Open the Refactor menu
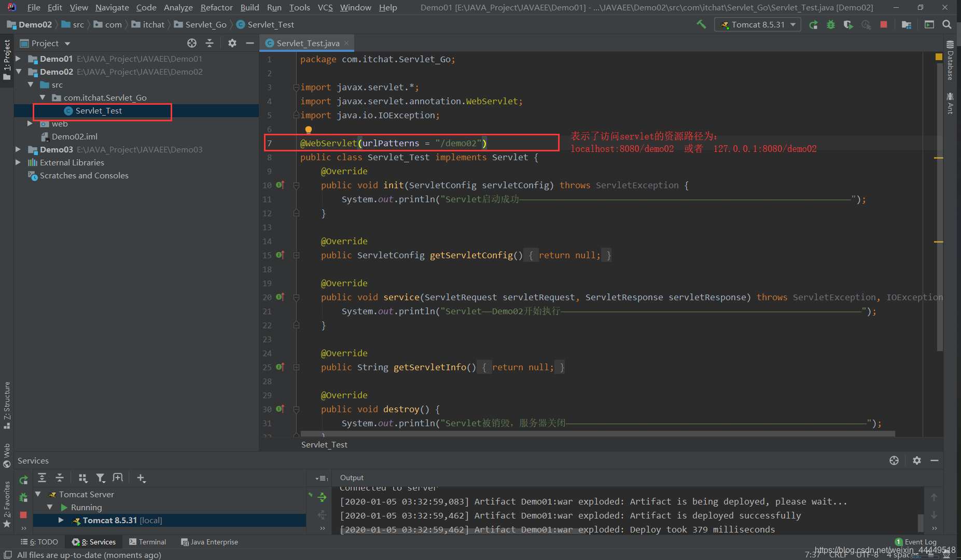Screen dimensions: 961x560 coord(216,7)
